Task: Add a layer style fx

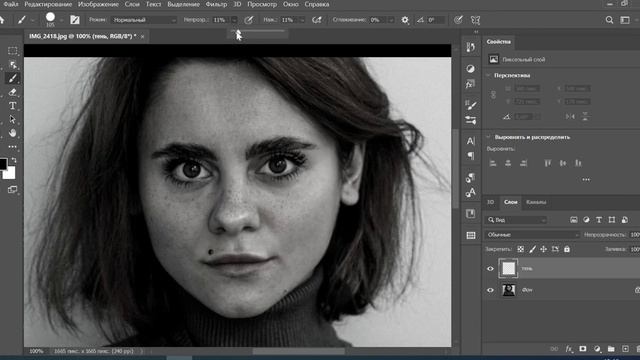Action: tap(569, 349)
